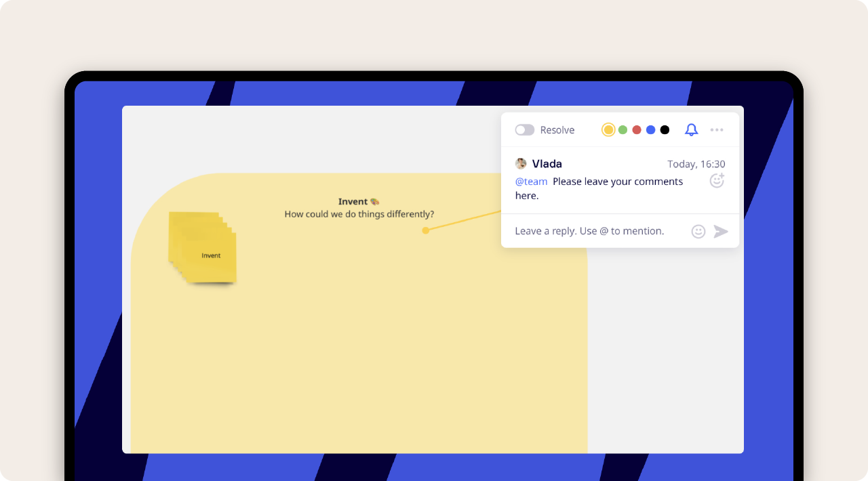
Task: Select the stack of Invent sticky notes
Action: (x=202, y=247)
